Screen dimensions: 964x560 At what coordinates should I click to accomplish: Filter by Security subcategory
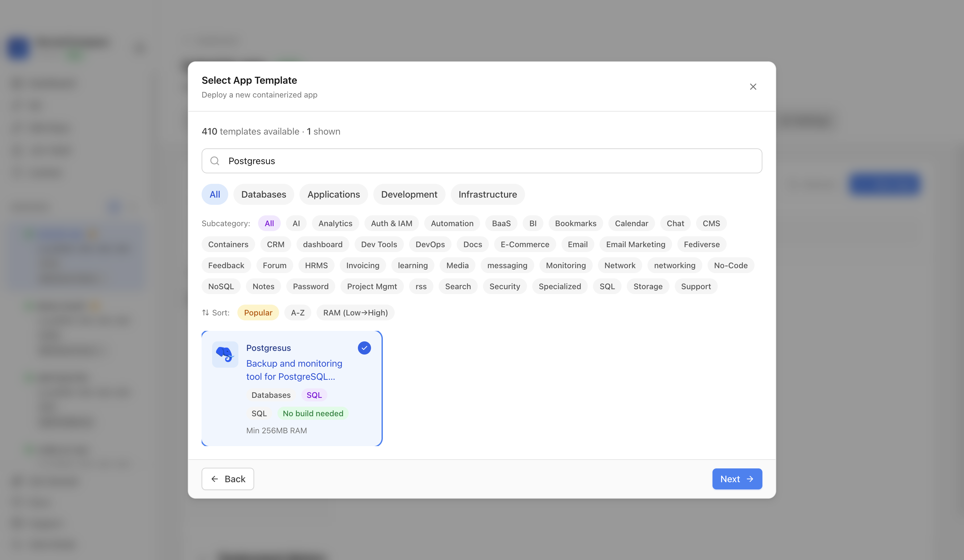505,287
